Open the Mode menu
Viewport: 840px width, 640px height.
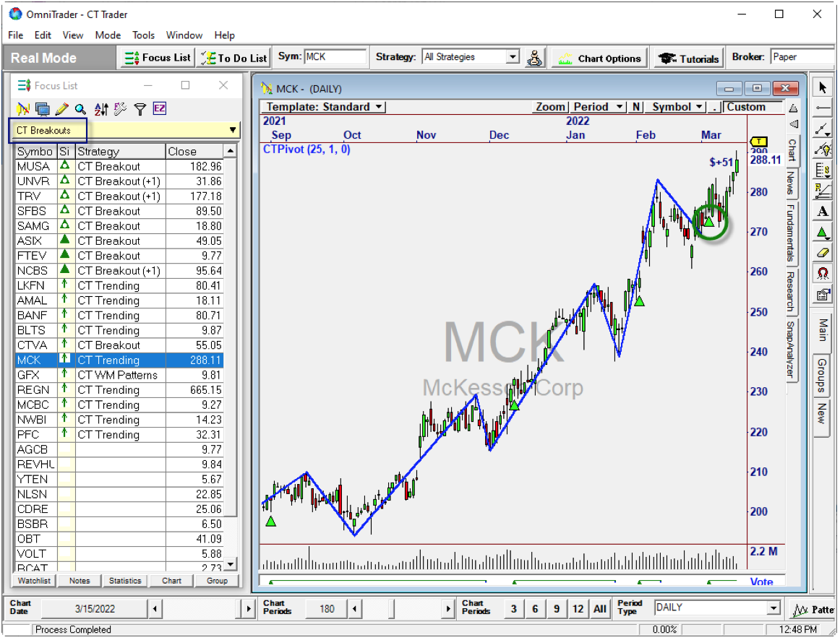point(108,35)
